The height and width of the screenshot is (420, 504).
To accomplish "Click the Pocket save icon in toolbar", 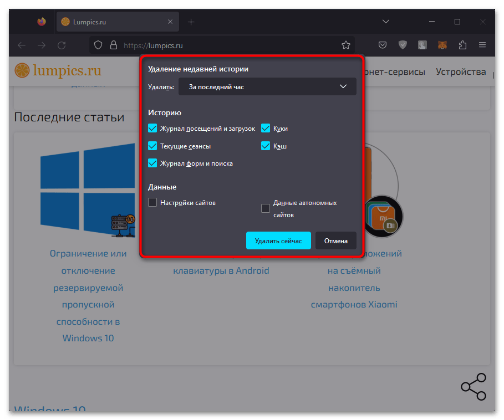I will coord(383,45).
